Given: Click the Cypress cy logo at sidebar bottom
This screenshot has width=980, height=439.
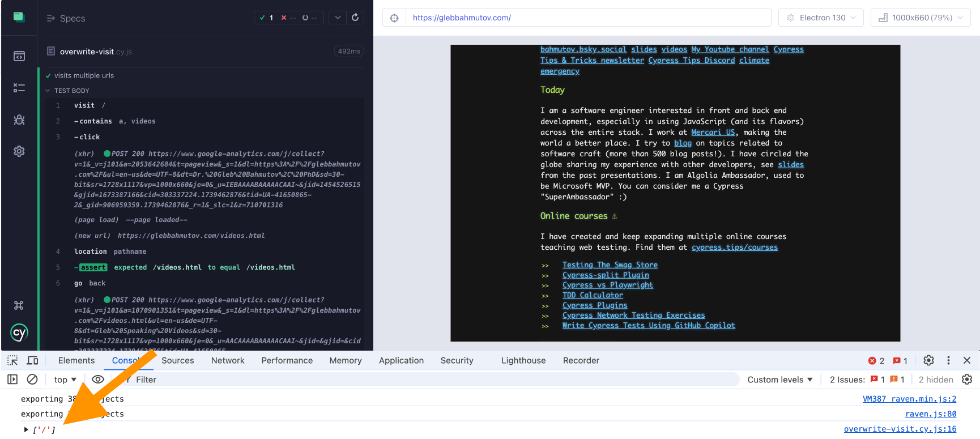Looking at the screenshot, I should pyautogui.click(x=19, y=333).
